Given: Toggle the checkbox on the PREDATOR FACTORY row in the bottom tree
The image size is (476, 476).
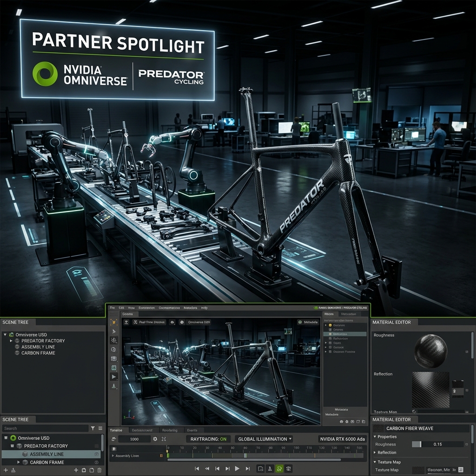Looking at the screenshot, I should [x=97, y=446].
